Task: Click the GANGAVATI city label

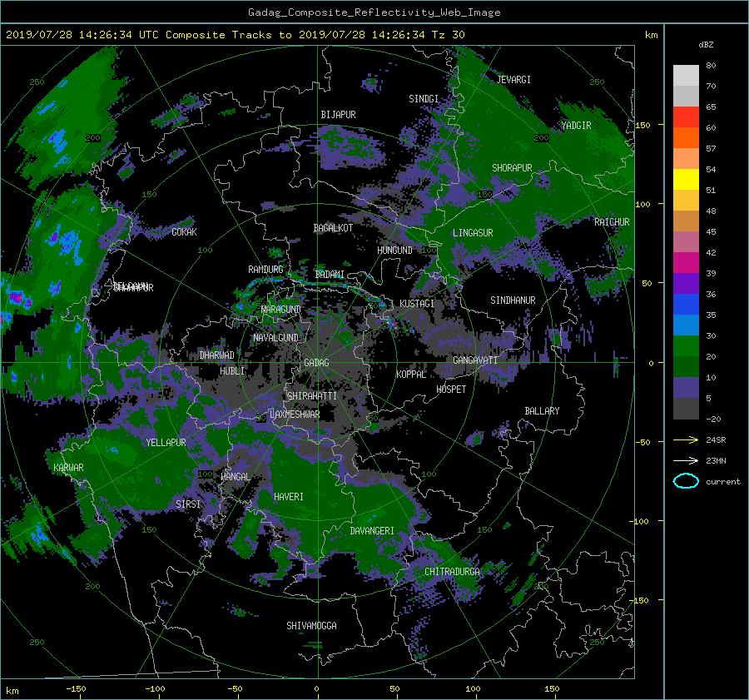Action: [475, 360]
